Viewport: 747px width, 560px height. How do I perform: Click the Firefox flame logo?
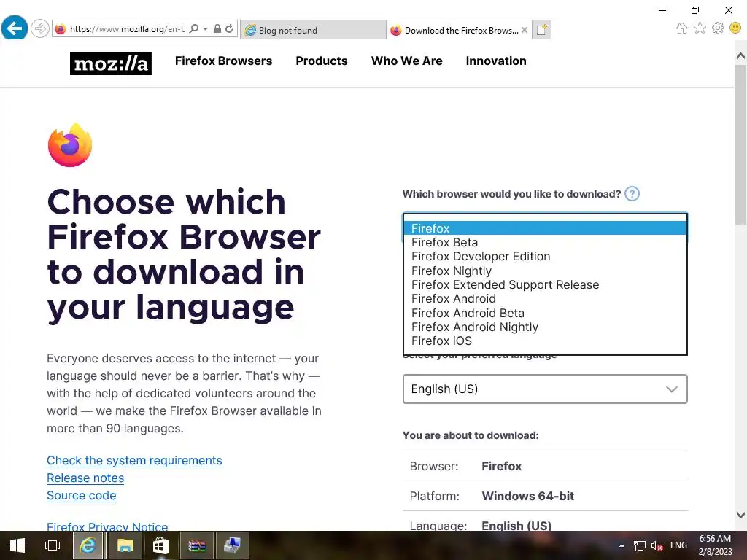(x=70, y=145)
